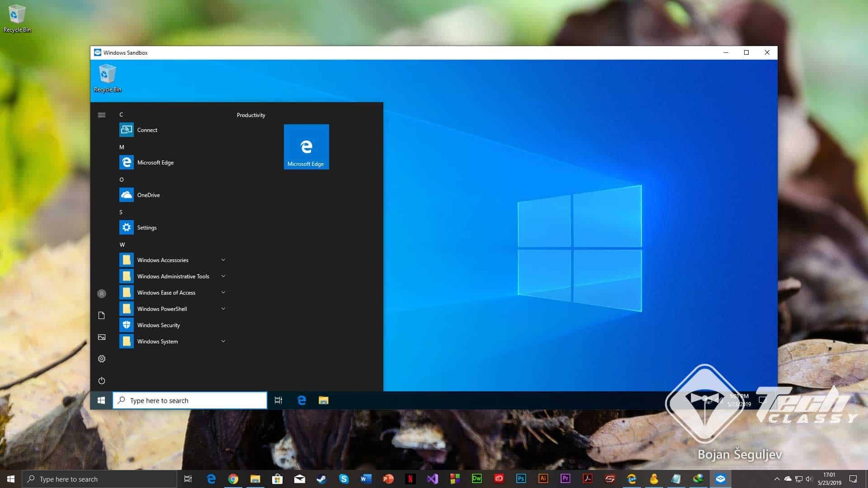868x488 pixels.
Task: Expand the Start menu hamburger button
Action: (101, 115)
